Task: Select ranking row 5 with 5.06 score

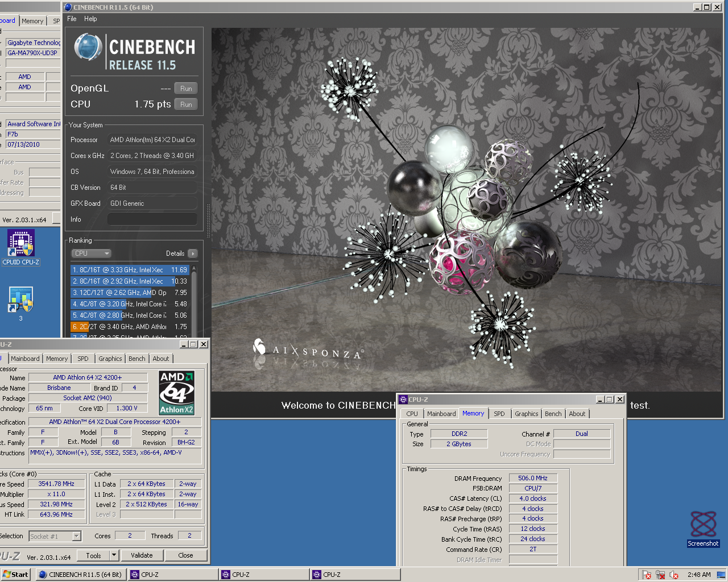Action: tap(130, 315)
